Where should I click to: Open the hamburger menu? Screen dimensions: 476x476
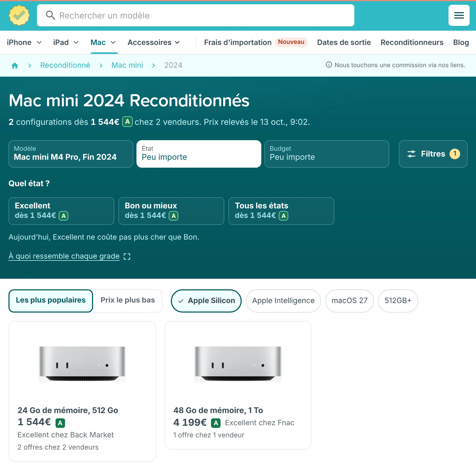(459, 15)
